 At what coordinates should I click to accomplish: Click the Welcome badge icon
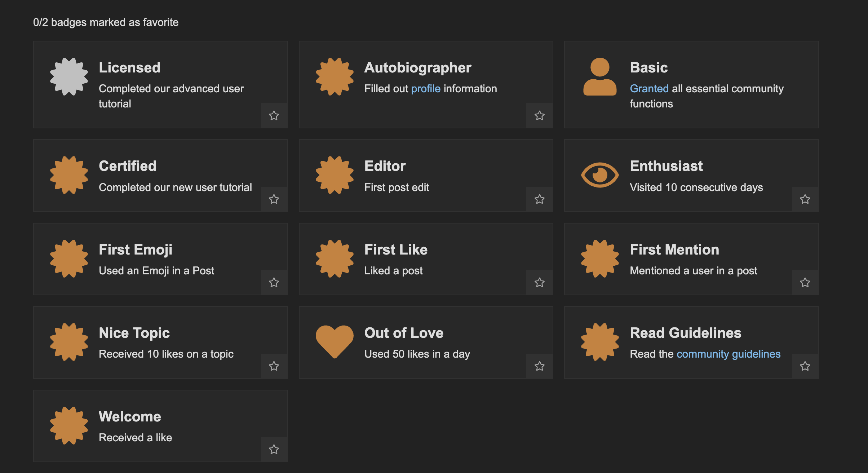point(69,425)
